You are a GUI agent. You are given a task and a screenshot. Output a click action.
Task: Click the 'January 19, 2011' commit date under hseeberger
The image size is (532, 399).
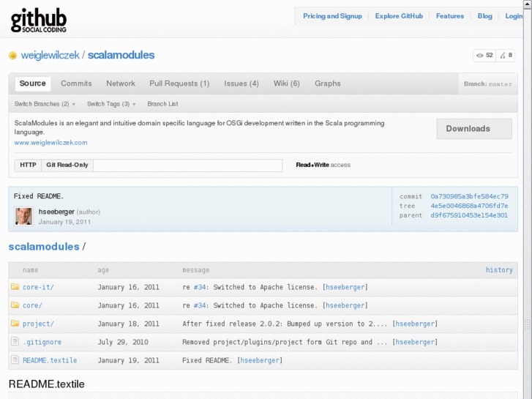64,222
